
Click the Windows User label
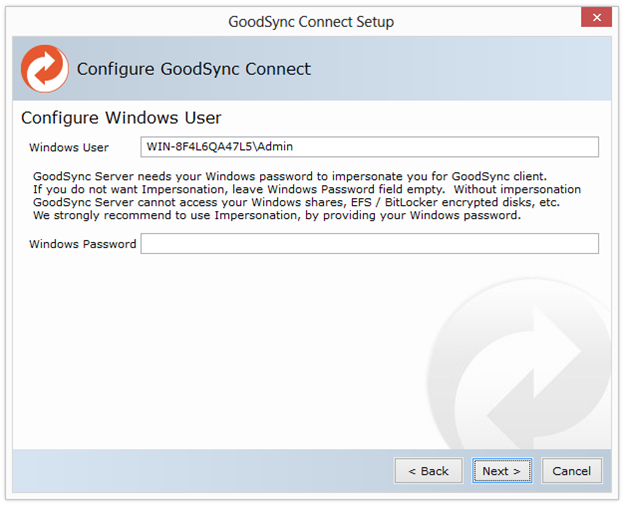click(69, 148)
